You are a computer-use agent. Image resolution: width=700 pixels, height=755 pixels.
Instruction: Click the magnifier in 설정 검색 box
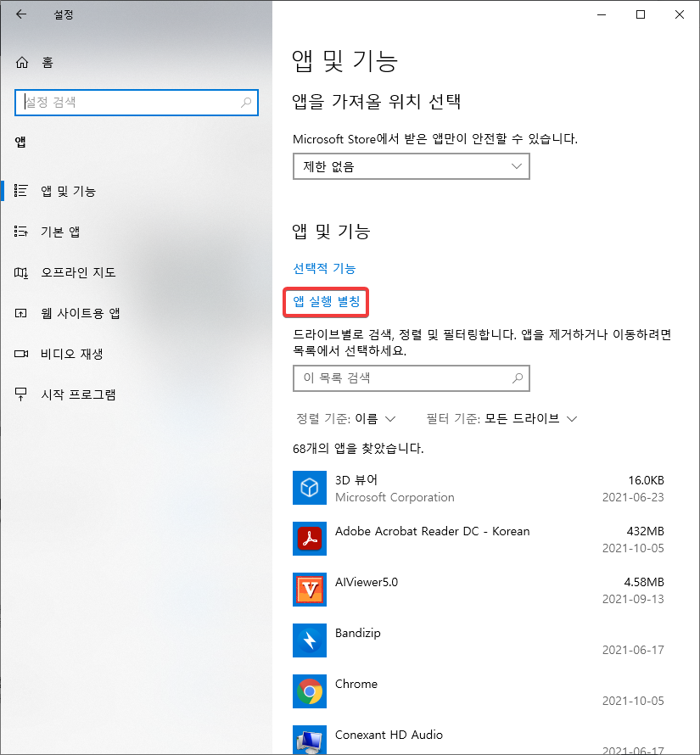pos(246,102)
